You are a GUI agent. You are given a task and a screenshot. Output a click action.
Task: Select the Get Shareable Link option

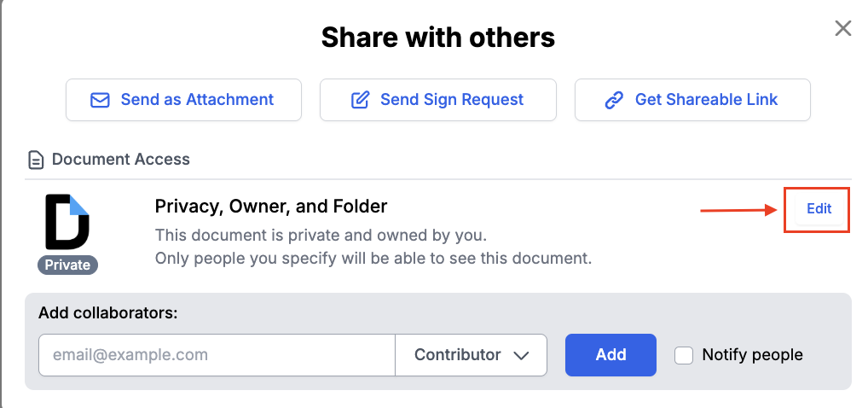[692, 100]
